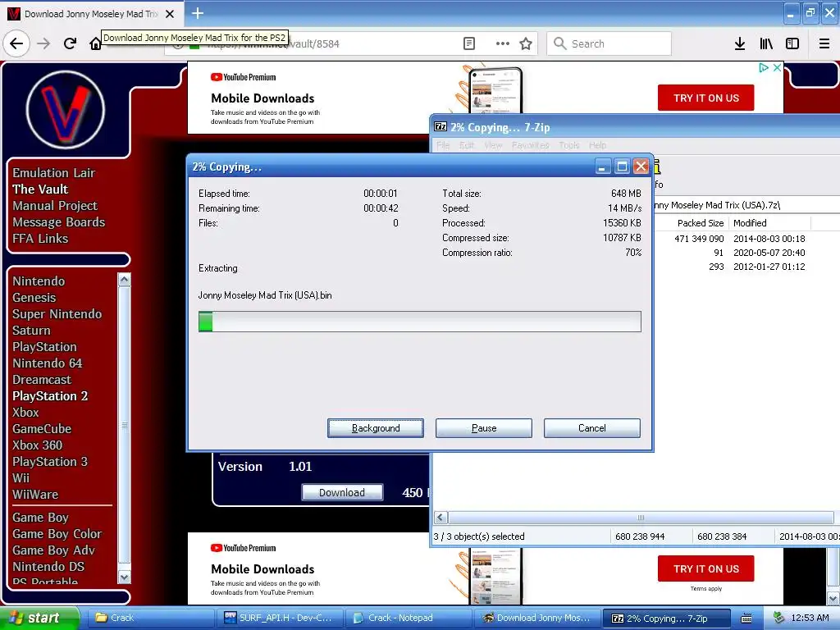Image resolution: width=840 pixels, height=630 pixels.
Task: Open the Reader view icon in address bar
Action: coord(468,43)
